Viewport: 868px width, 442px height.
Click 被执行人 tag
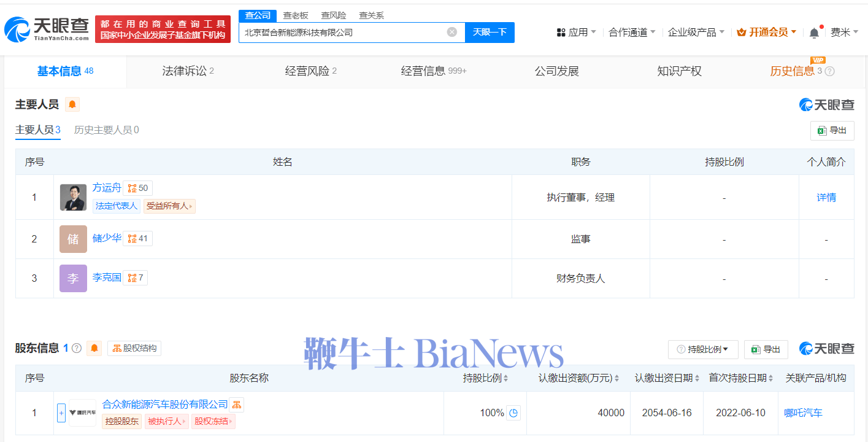coord(167,421)
